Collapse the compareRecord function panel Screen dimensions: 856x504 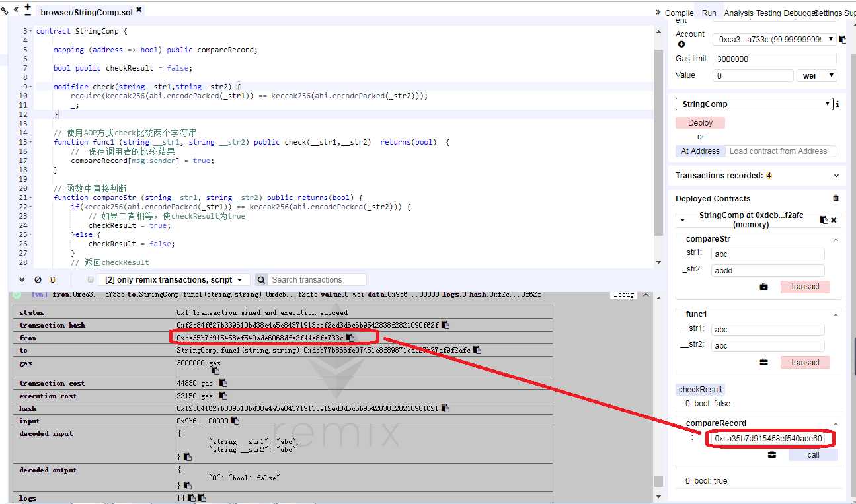click(836, 424)
